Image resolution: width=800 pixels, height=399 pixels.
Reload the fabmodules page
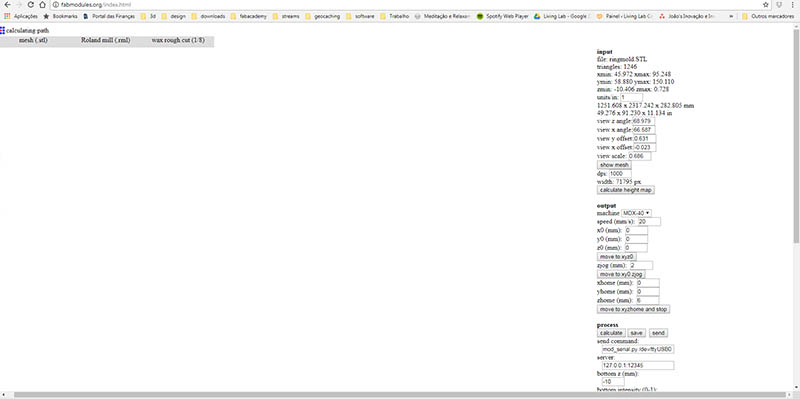[x=31, y=5]
